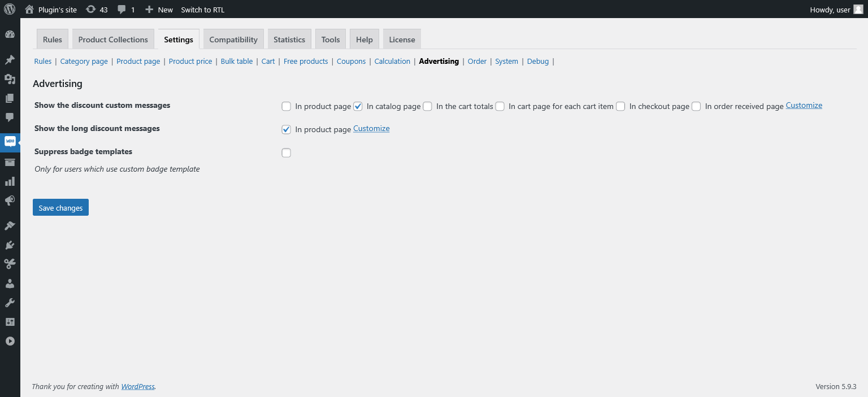
Task: Open the Products archive-box sidebar icon
Action: pyautogui.click(x=10, y=163)
